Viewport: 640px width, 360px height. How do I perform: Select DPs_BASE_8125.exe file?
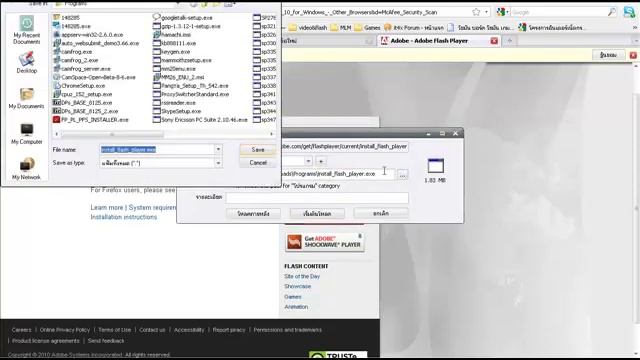tap(82, 102)
